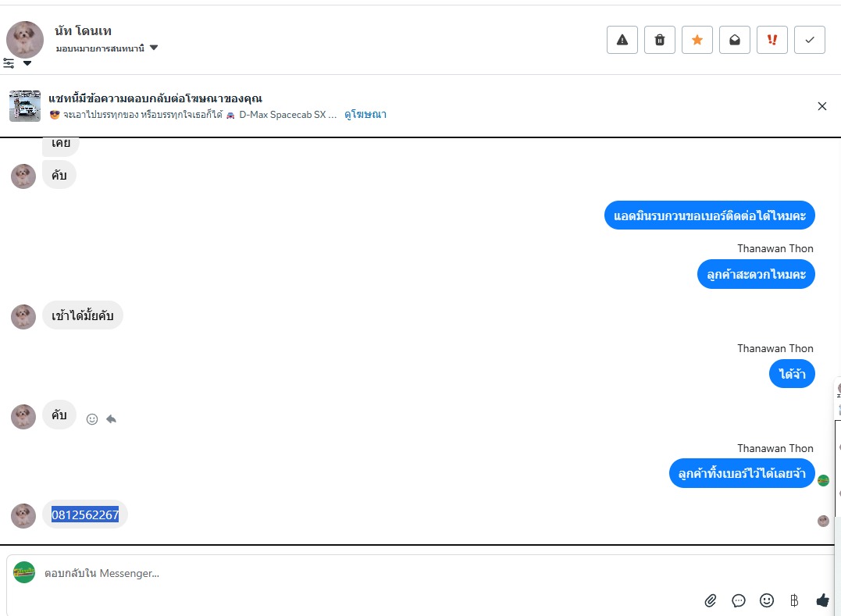Delete conversation with the trash icon
The width and height of the screenshot is (841, 616).
pyautogui.click(x=660, y=40)
